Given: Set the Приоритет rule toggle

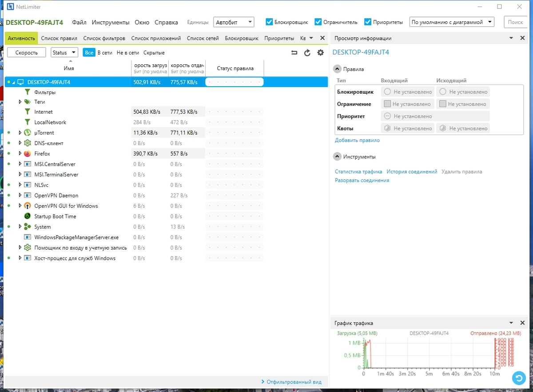Looking at the screenshot, I should pos(435,116).
